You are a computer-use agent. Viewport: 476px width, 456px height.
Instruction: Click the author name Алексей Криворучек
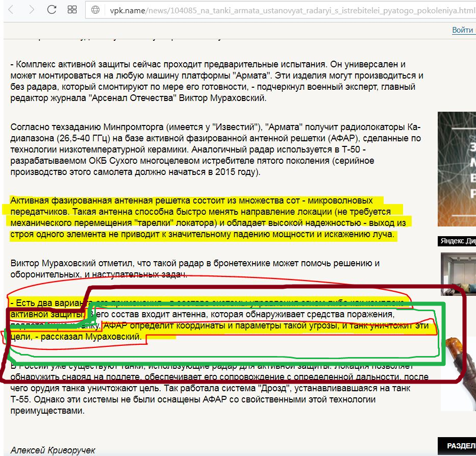pos(53,450)
